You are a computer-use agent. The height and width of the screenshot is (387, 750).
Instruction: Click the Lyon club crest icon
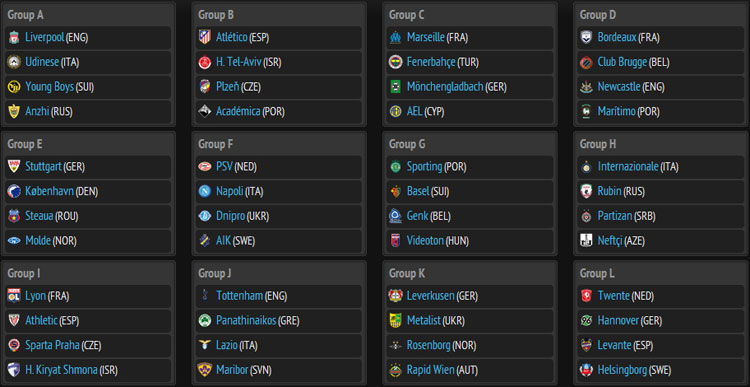(x=14, y=296)
